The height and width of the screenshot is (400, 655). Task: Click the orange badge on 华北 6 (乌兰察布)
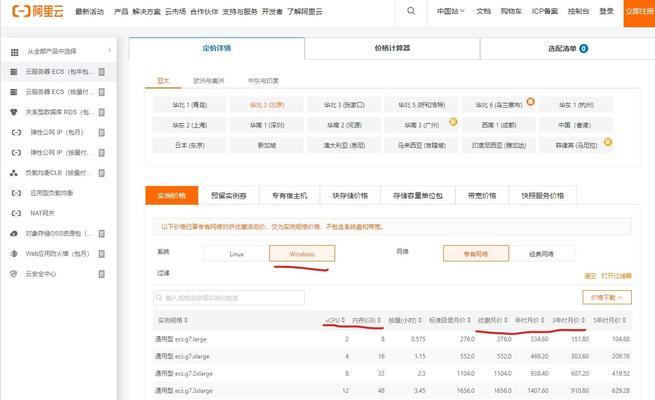(531, 101)
